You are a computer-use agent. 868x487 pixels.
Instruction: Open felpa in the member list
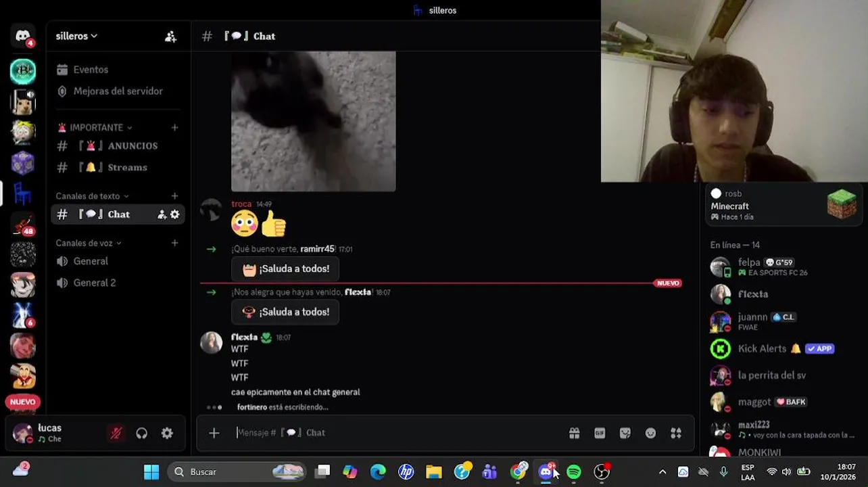point(781,267)
